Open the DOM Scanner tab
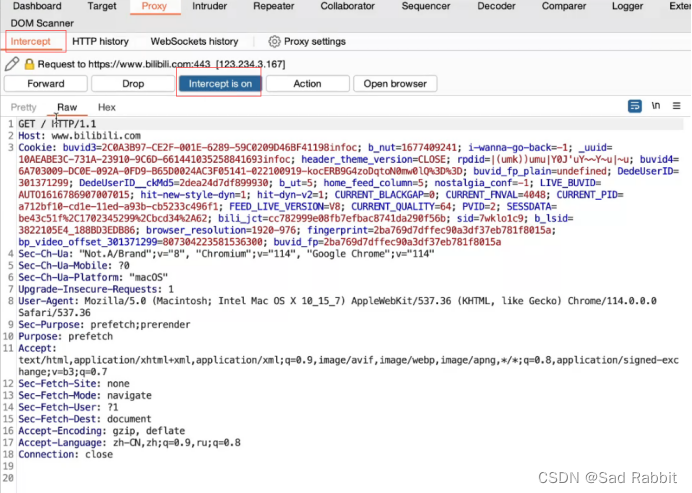Viewport: 692px width, 493px height. point(42,23)
